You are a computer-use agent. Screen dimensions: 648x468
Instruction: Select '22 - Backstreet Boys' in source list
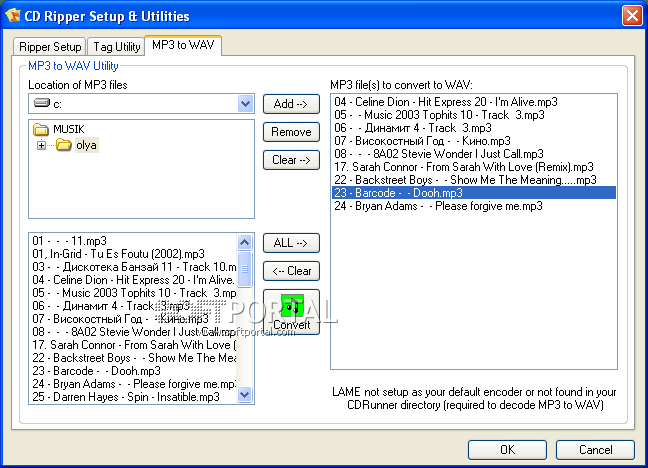point(134,358)
